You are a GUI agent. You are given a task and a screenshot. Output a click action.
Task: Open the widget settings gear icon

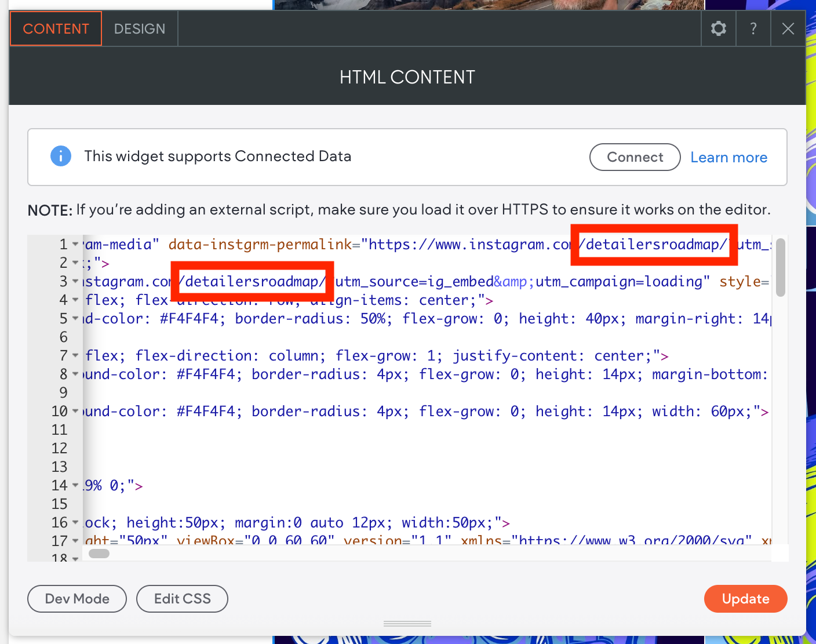tap(718, 28)
